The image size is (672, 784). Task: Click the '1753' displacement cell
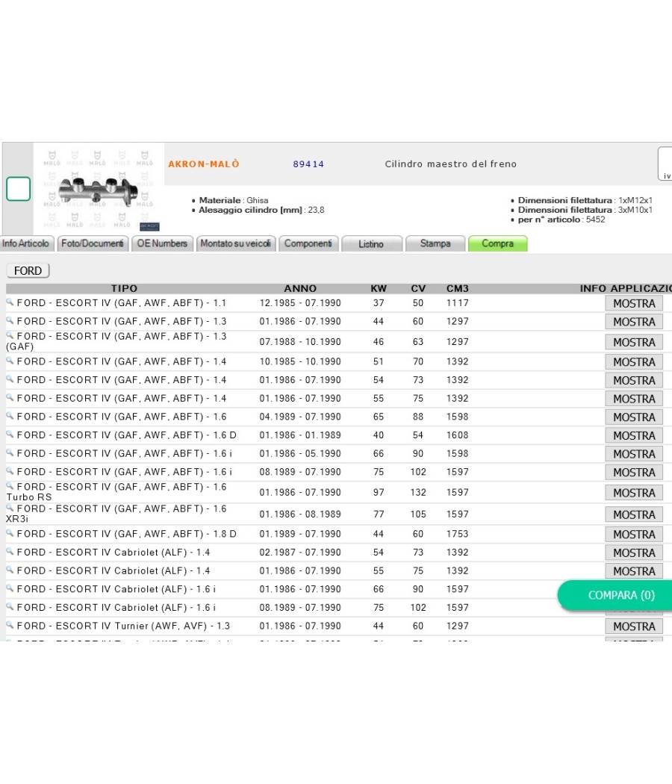tap(458, 534)
